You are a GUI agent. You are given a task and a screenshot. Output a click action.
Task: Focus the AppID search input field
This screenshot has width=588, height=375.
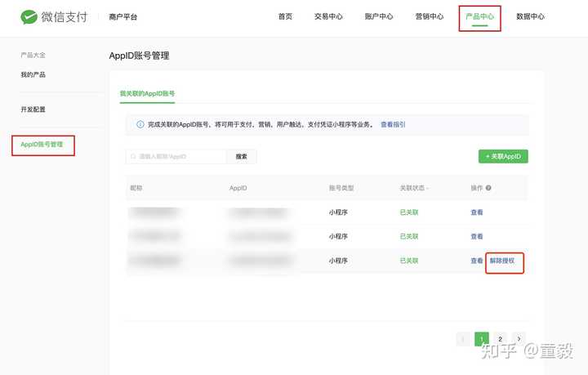tap(176, 156)
